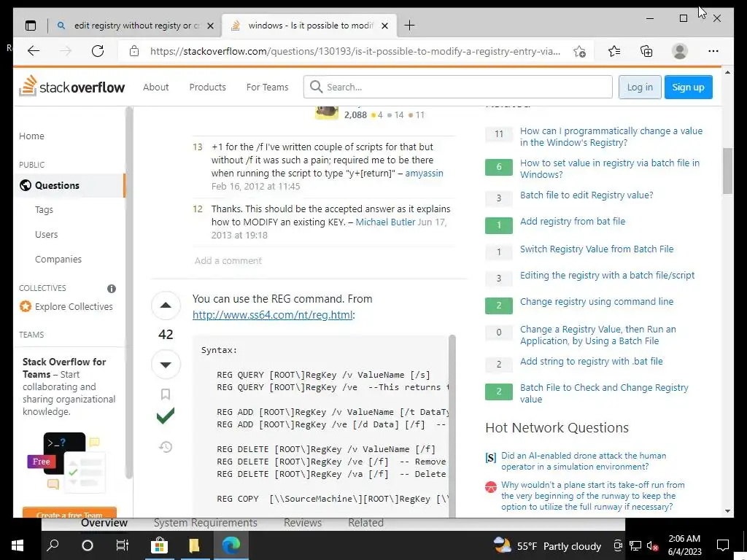Viewport: 747px width, 560px height.
Task: Add this page to favorites
Action: pyautogui.click(x=579, y=52)
